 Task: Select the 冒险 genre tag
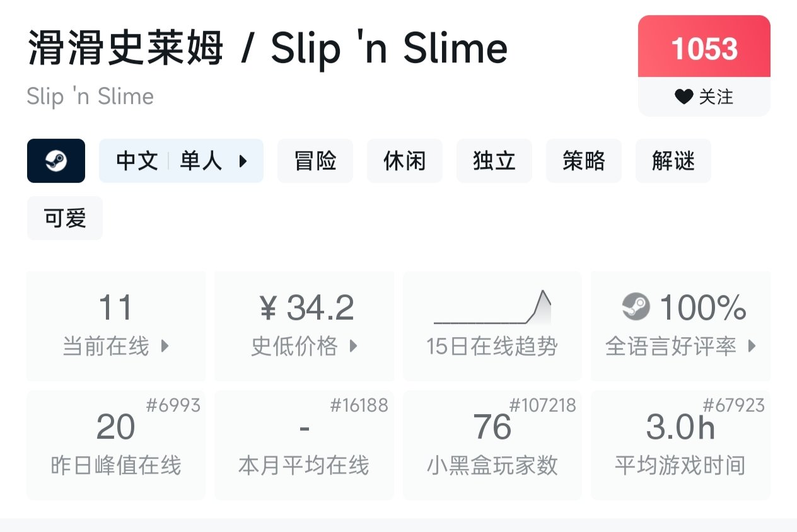pyautogui.click(x=315, y=161)
